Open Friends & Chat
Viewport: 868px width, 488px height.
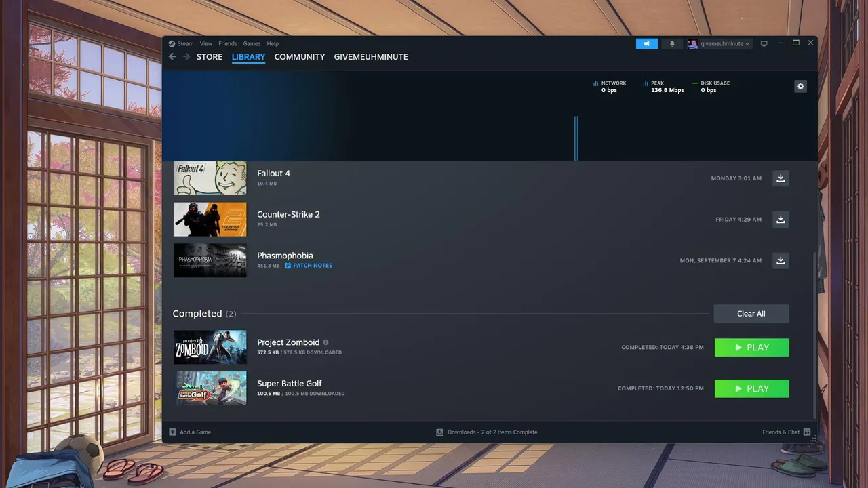pyautogui.click(x=787, y=432)
